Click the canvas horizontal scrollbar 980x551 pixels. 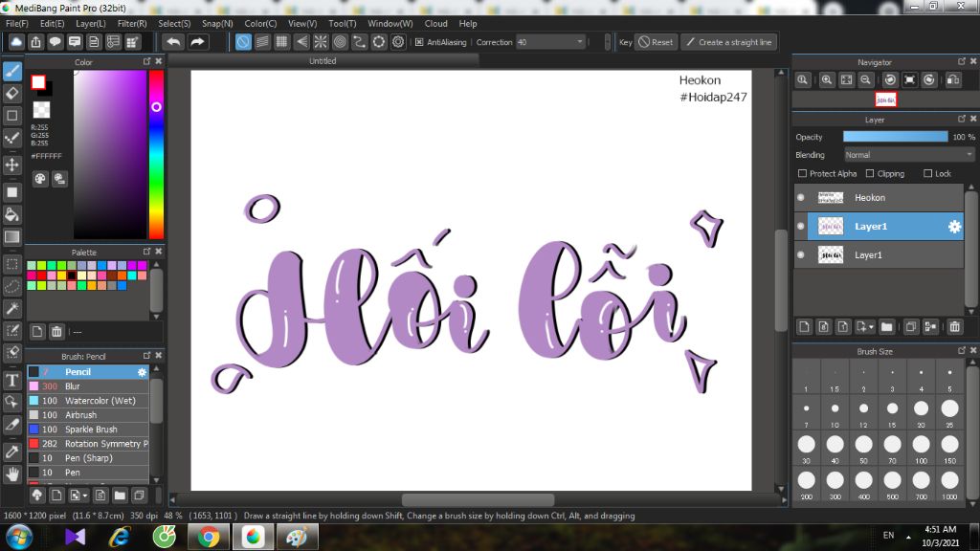pyautogui.click(x=478, y=499)
